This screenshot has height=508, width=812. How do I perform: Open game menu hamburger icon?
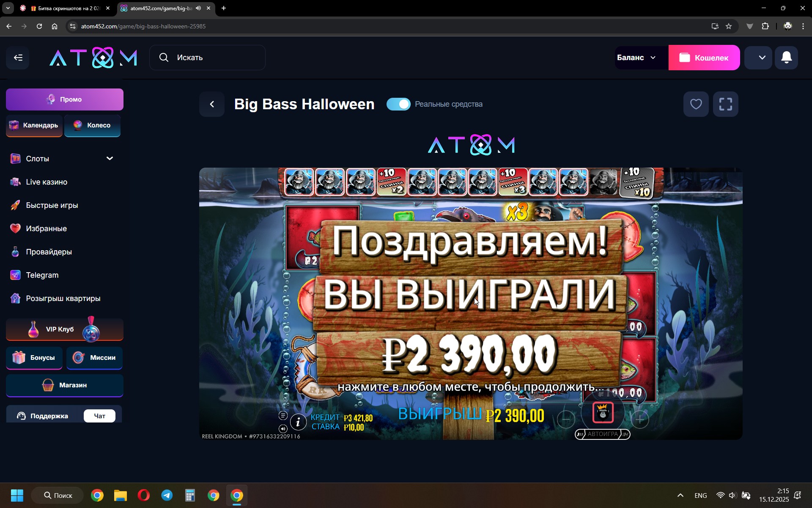(283, 415)
